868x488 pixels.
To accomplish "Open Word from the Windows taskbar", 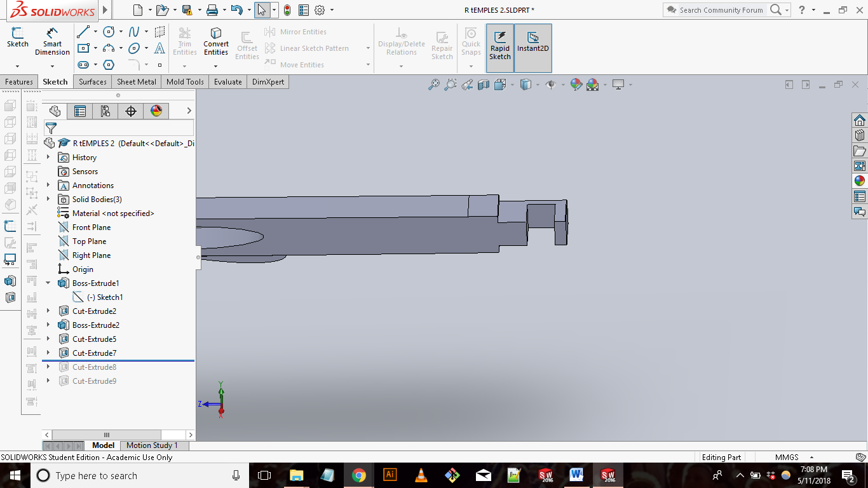I will (576, 475).
